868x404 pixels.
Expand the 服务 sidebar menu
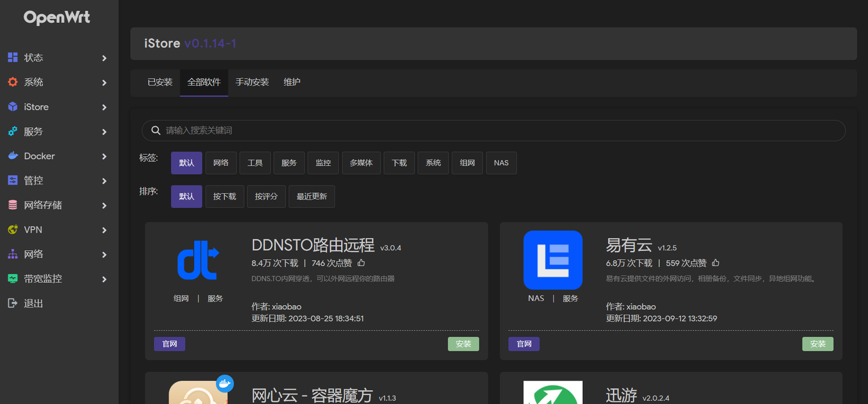click(x=34, y=131)
